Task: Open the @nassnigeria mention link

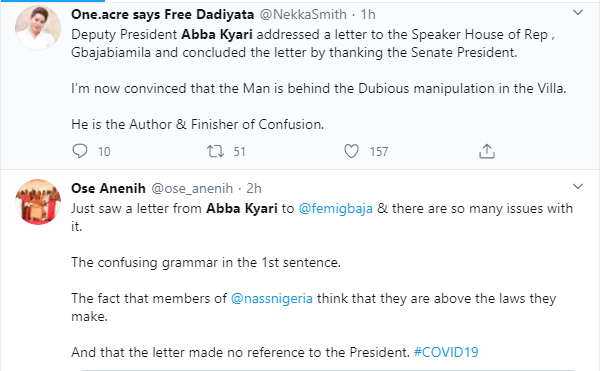Action: (272, 298)
